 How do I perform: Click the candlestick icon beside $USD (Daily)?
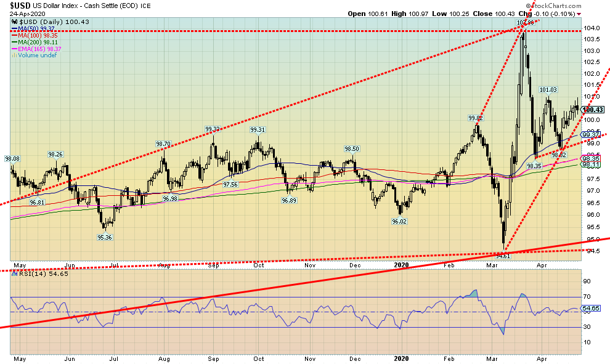(14, 22)
